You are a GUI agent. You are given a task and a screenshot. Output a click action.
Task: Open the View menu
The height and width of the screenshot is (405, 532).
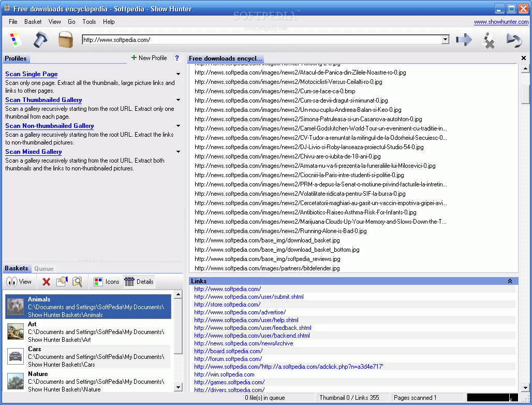[x=55, y=21]
